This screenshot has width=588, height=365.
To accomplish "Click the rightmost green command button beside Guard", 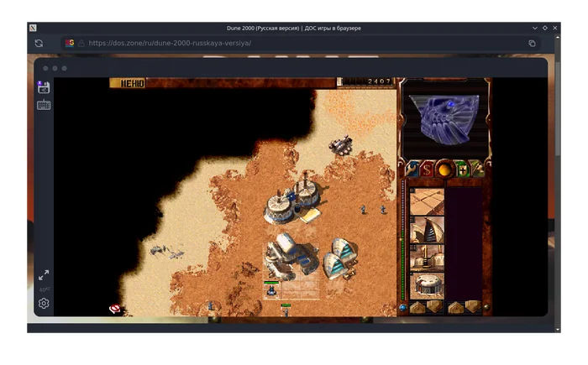I will 477,169.
